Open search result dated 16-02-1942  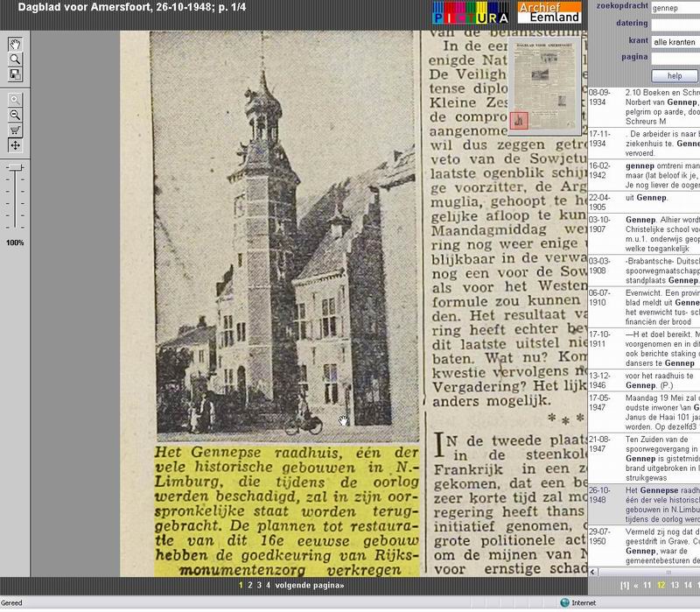pos(644,176)
